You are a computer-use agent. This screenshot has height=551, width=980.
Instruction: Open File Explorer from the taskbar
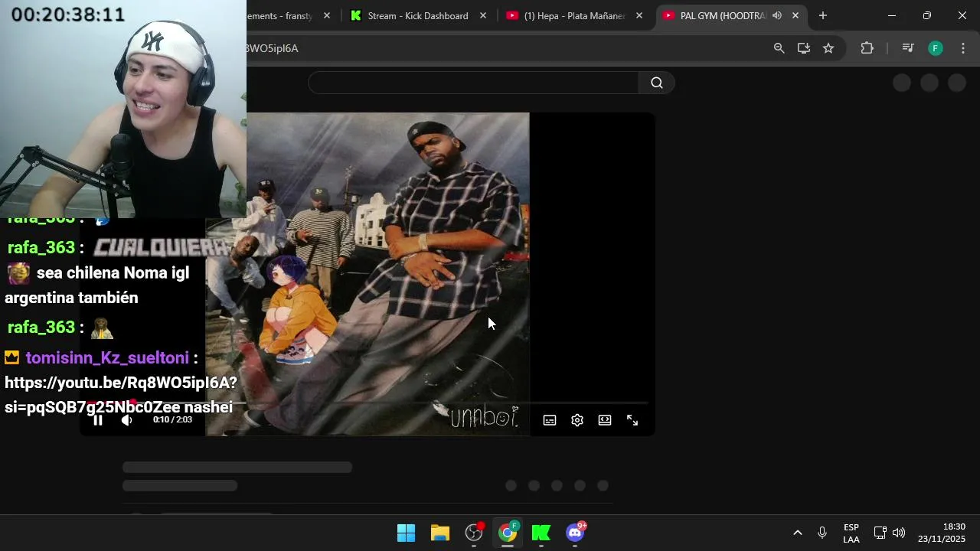[x=440, y=533]
